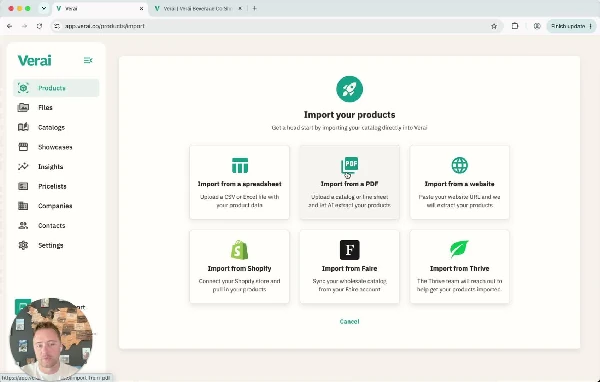Screen dimensions: 600x382
Task: Click the Catalogs book icon
Action: coord(23,127)
